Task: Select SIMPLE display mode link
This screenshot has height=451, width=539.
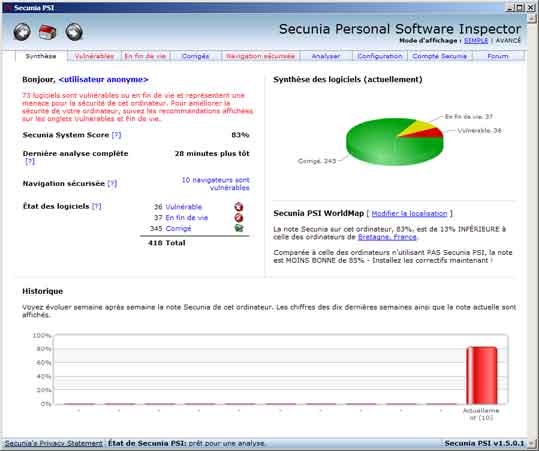Action: pos(476,41)
